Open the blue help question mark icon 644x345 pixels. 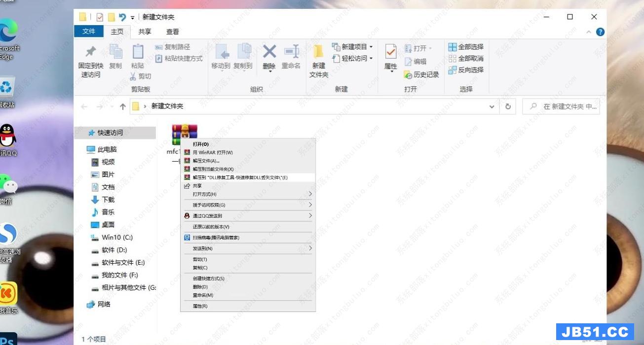tap(600, 32)
